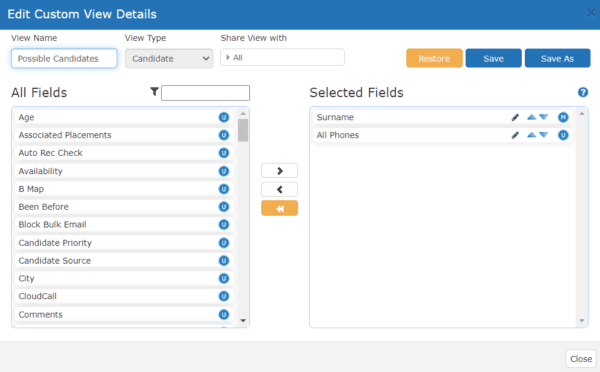Click the U badge on the Age row
600x372 pixels.
click(x=224, y=117)
